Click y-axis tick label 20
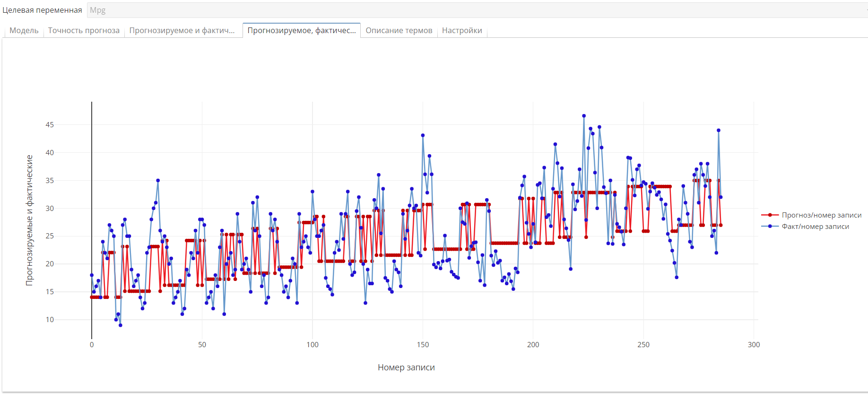The height and width of the screenshot is (394, 868). (50, 264)
